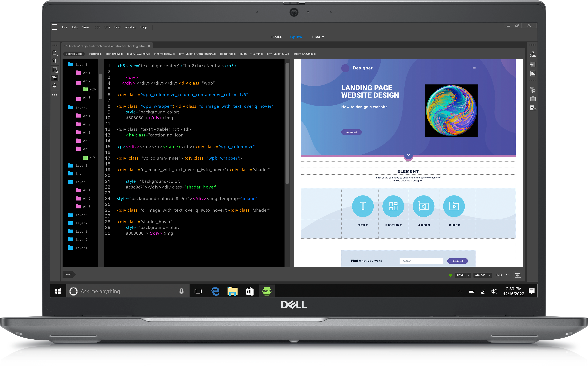Click the chart document icon in right panel

pyautogui.click(x=533, y=74)
